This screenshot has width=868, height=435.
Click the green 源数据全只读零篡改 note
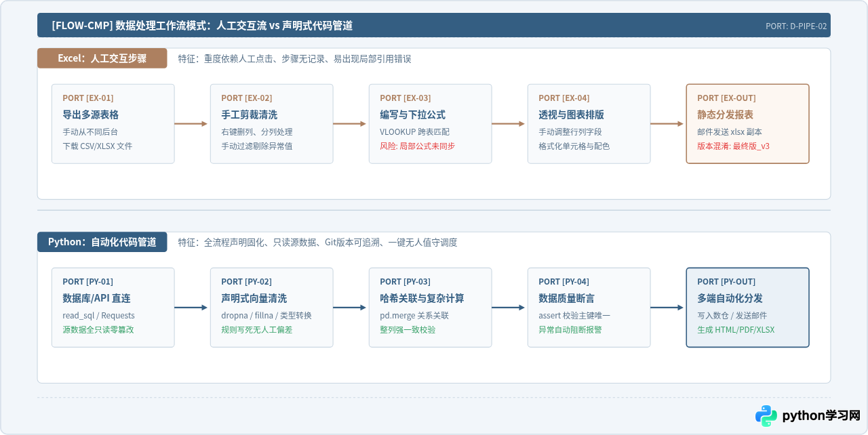tap(98, 329)
